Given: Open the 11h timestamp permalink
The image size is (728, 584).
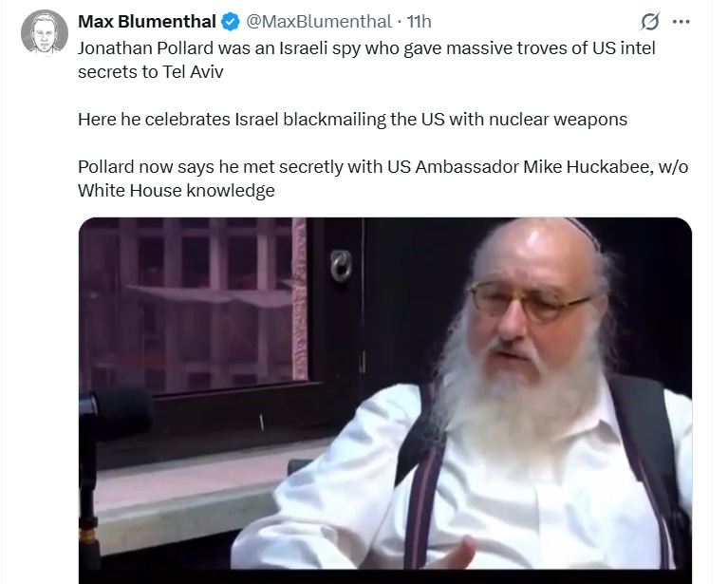Looking at the screenshot, I should tap(419, 22).
